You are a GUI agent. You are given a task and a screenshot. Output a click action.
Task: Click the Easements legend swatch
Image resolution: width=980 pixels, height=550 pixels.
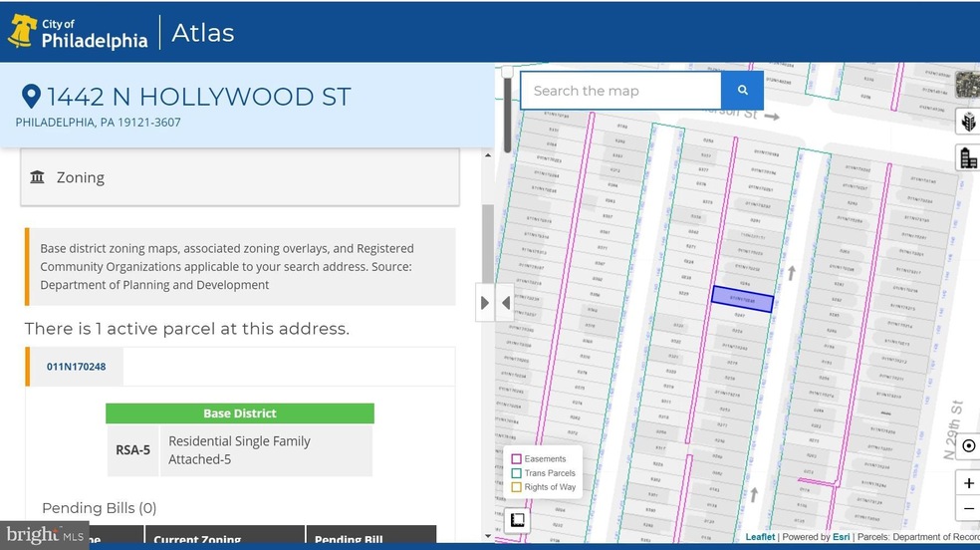(516, 459)
